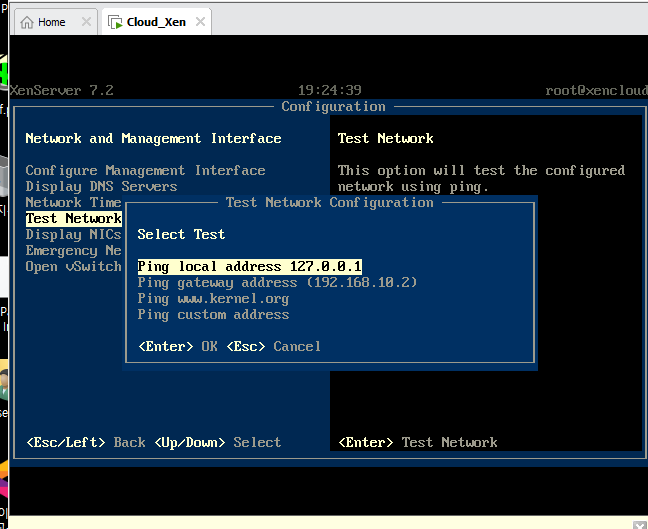Click Configure Management Interface entry
Viewport: 648px width, 529px height.
145,171
